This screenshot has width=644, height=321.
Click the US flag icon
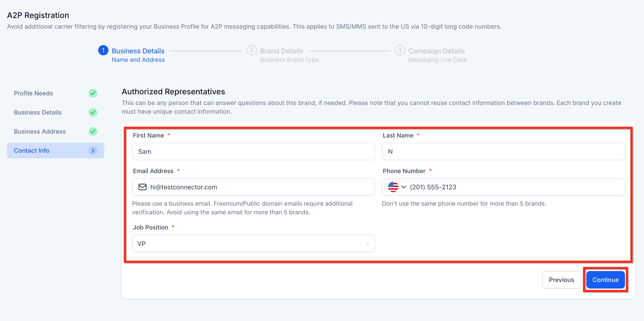pos(393,187)
